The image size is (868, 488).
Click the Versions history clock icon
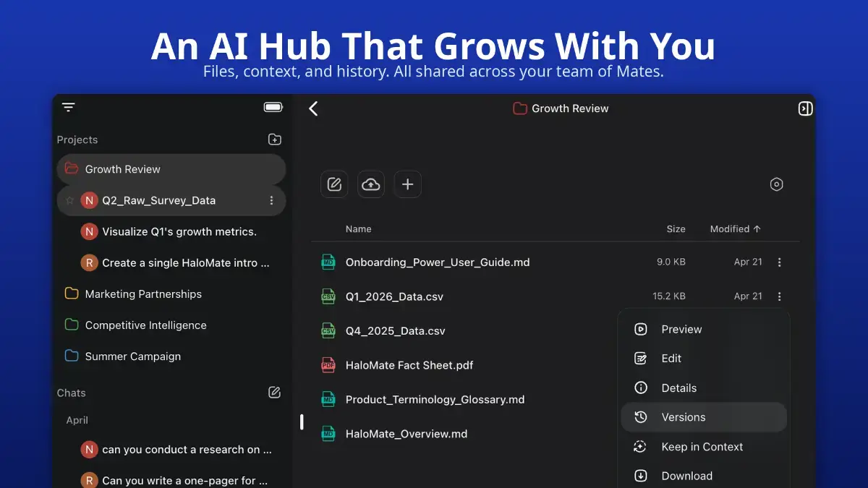tap(640, 417)
